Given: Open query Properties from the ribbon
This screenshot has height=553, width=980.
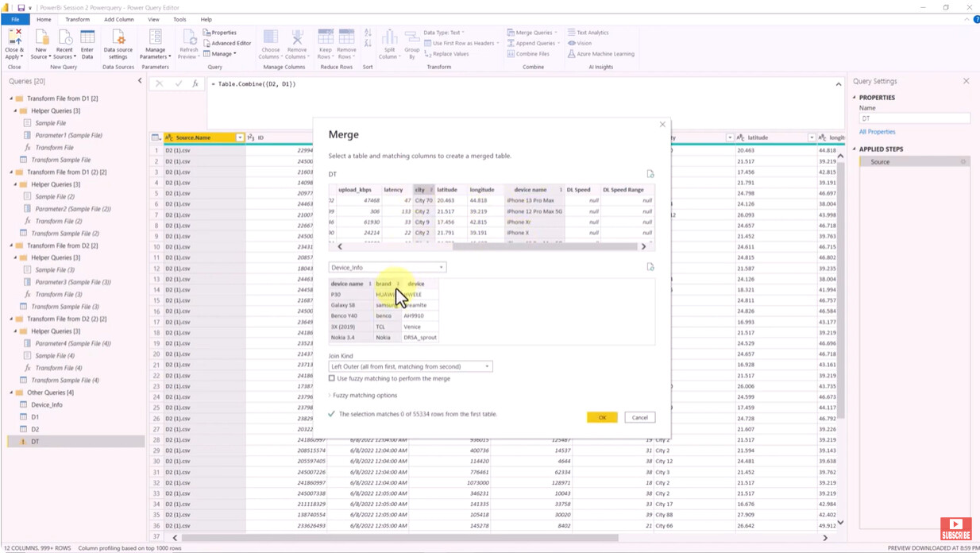Looking at the screenshot, I should pyautogui.click(x=220, y=33).
